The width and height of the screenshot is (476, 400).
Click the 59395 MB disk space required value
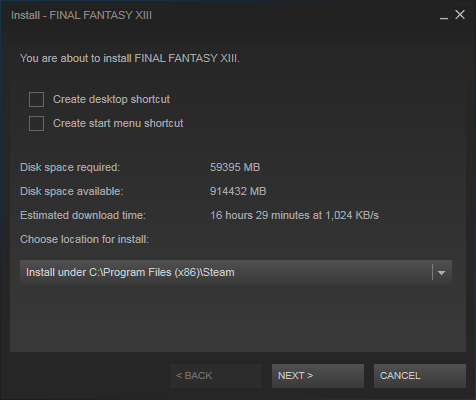point(235,167)
